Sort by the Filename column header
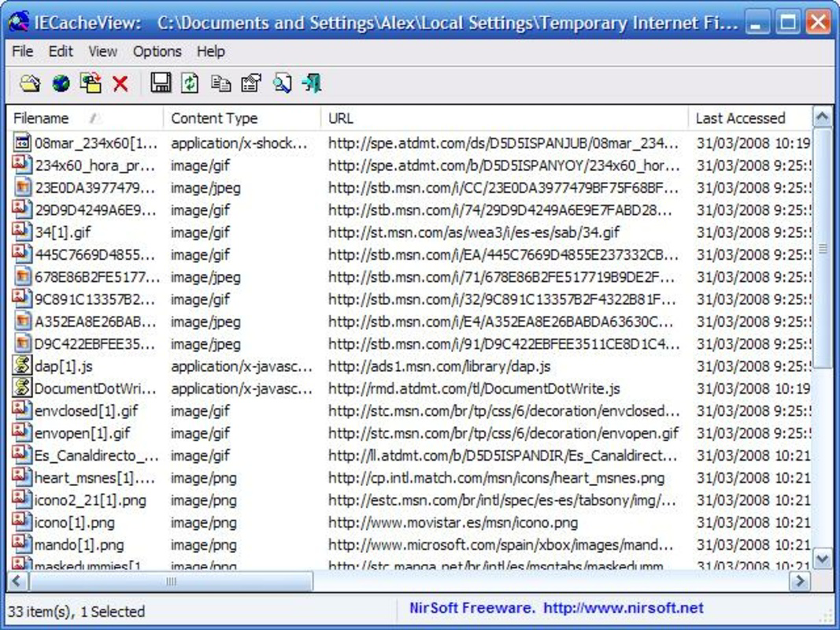The width and height of the screenshot is (840, 630). point(85,118)
